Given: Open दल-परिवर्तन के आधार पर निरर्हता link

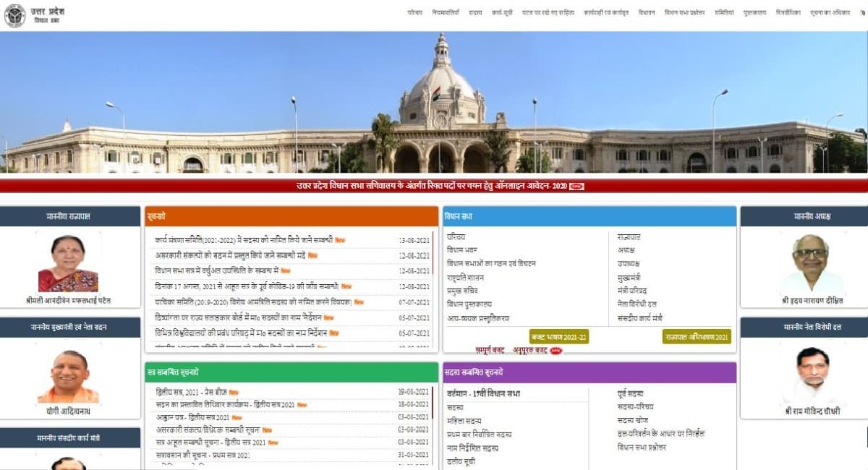Looking at the screenshot, I should [660, 434].
